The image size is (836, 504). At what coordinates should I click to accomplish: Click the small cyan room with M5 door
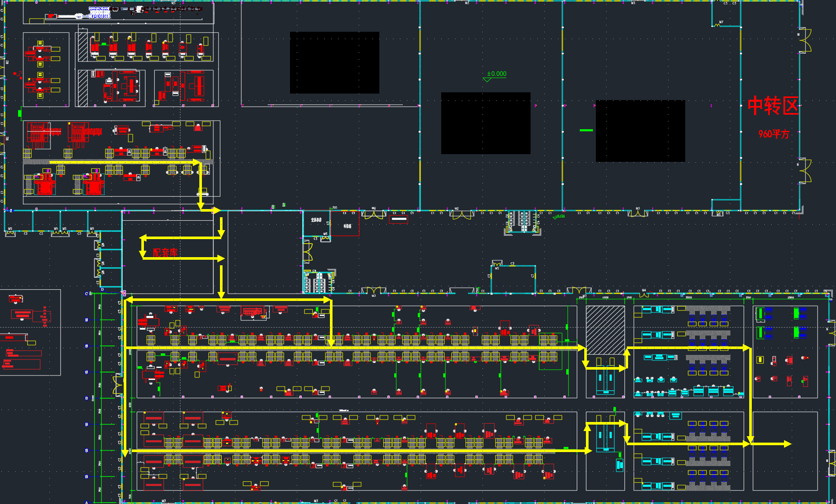(513, 279)
